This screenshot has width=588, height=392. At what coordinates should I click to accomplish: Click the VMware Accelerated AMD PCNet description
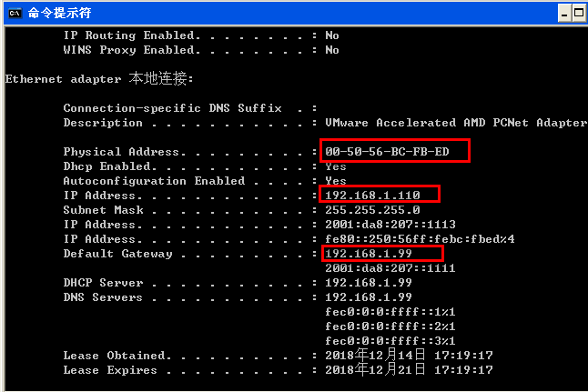click(x=456, y=123)
